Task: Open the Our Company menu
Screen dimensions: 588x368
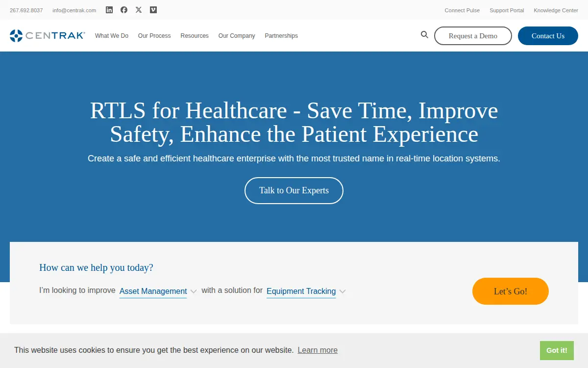Action: pyautogui.click(x=237, y=36)
